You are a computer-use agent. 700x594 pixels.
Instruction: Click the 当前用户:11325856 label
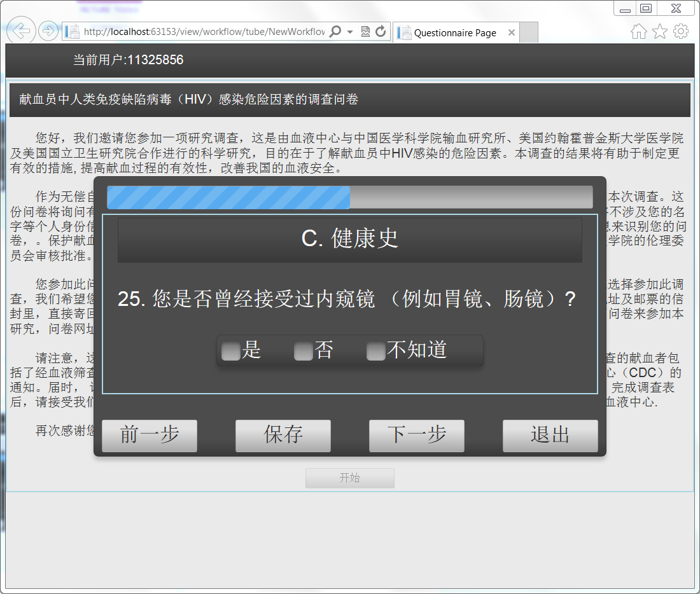coord(128,60)
